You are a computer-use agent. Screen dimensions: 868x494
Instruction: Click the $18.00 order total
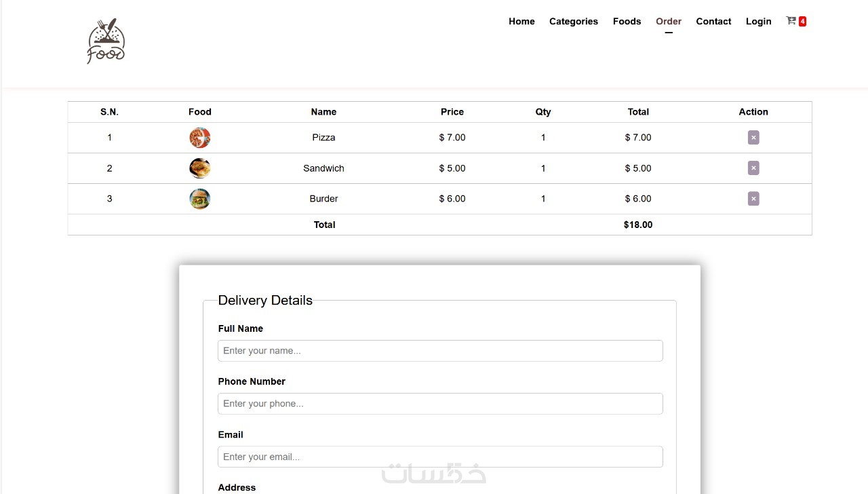[638, 225]
